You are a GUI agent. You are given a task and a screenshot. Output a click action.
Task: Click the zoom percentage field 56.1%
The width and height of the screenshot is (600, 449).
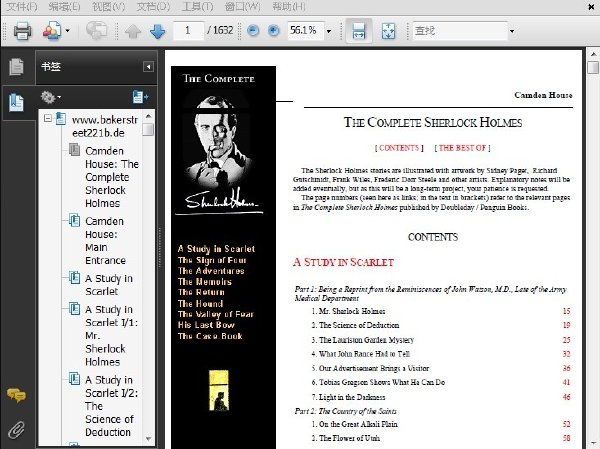[x=305, y=31]
